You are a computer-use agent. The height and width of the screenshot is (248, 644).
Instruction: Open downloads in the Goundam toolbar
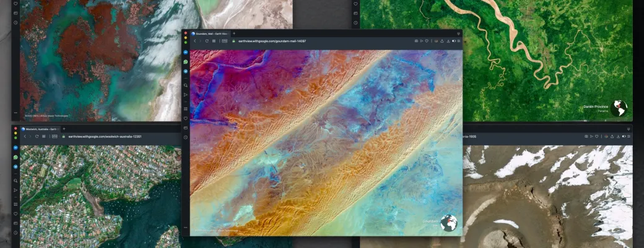[448, 41]
